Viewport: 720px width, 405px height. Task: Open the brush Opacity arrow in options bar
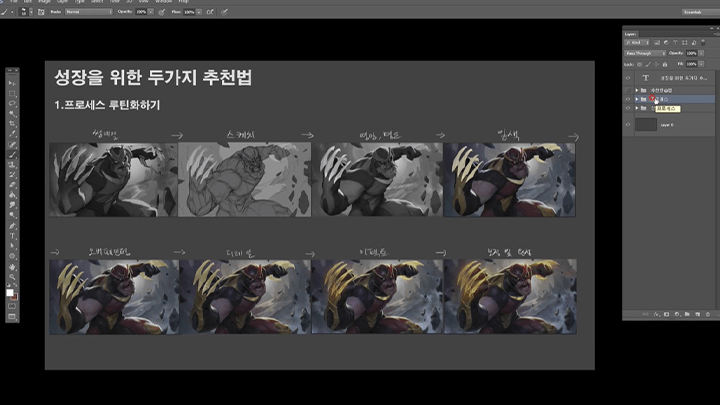151,12
